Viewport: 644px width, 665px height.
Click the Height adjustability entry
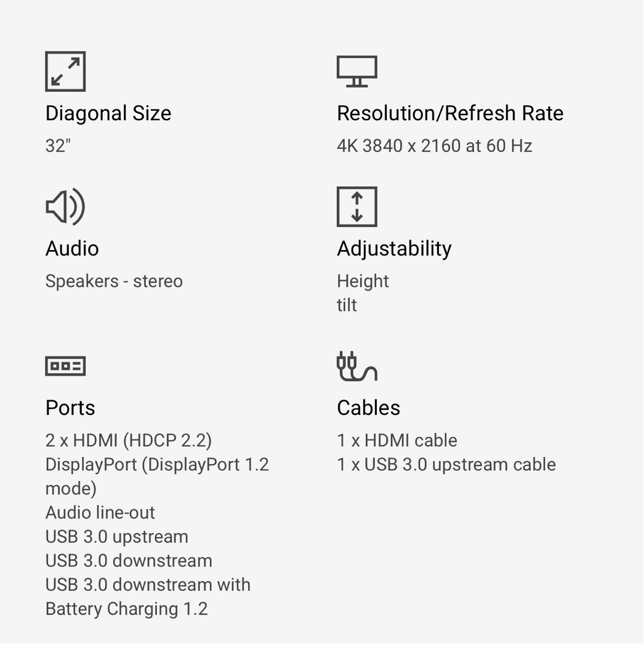tap(363, 281)
